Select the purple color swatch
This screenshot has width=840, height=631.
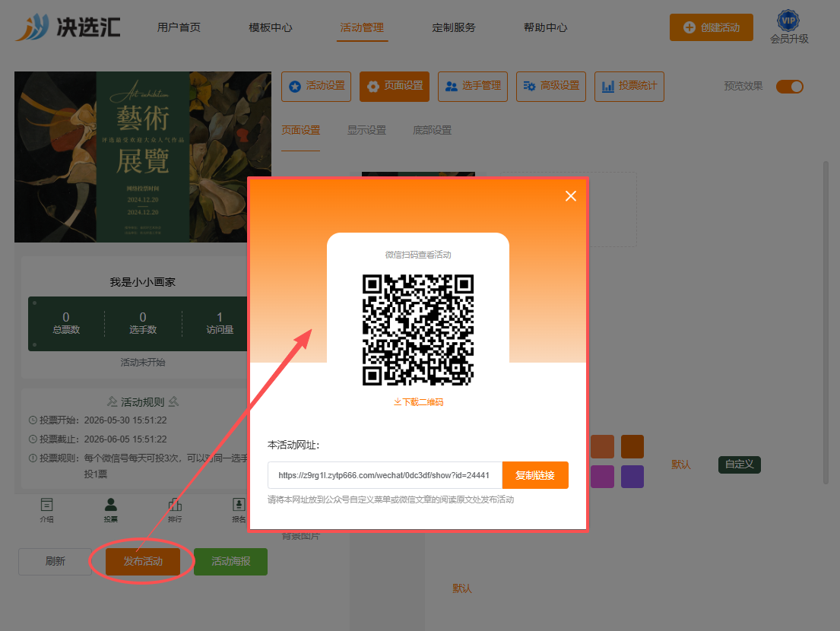tap(632, 477)
